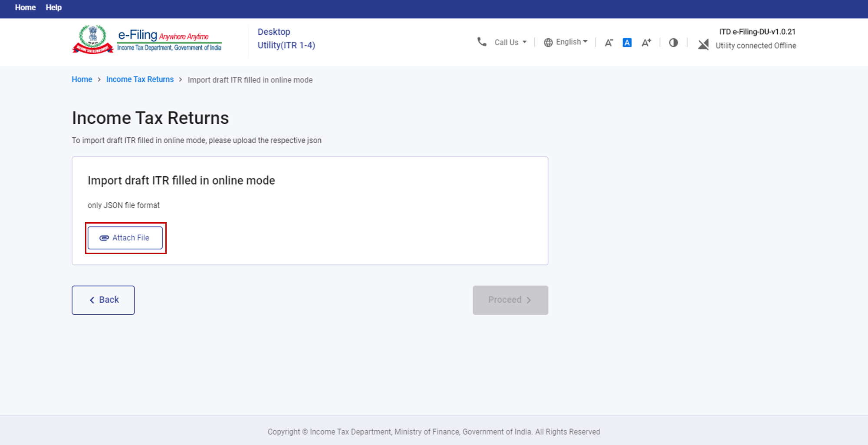
Task: Increase font size with the A+ icon
Action: pos(646,43)
